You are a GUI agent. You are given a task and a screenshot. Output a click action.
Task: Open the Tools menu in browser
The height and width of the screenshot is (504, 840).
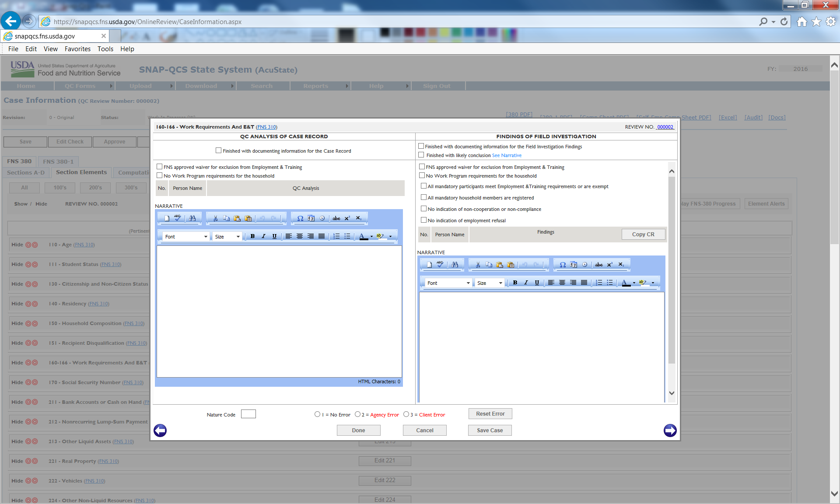(105, 49)
